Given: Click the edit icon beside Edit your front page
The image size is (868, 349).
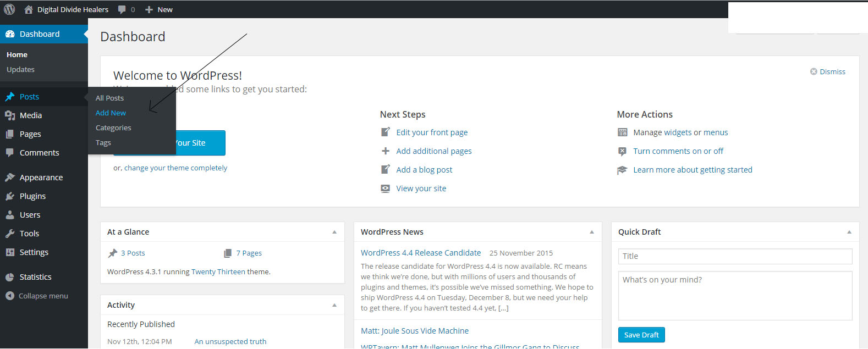Looking at the screenshot, I should point(386,132).
